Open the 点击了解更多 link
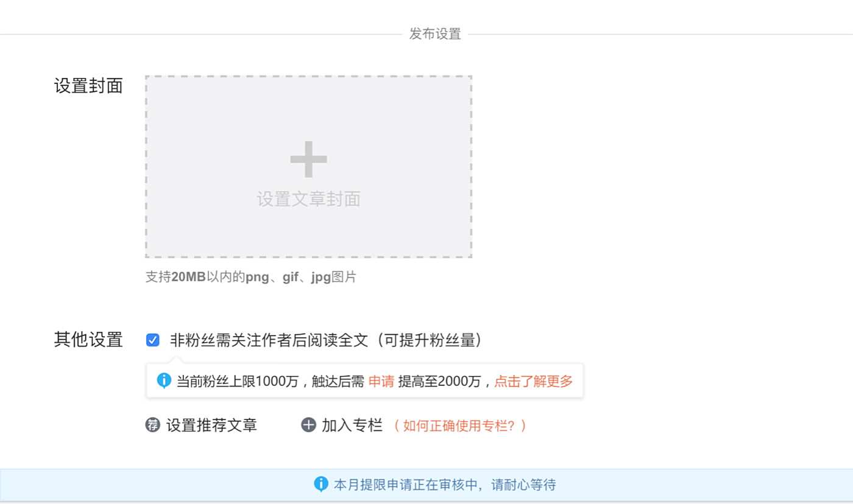This screenshot has height=504, width=853. tap(533, 382)
